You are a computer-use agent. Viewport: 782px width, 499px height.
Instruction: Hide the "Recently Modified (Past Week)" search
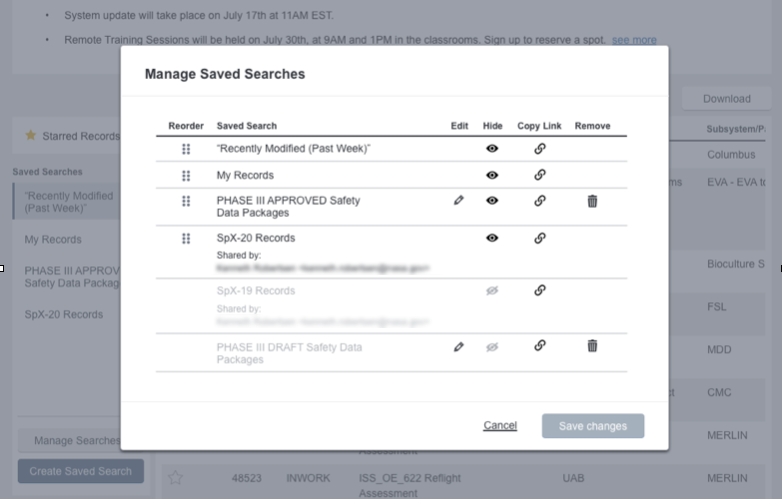tap(492, 148)
